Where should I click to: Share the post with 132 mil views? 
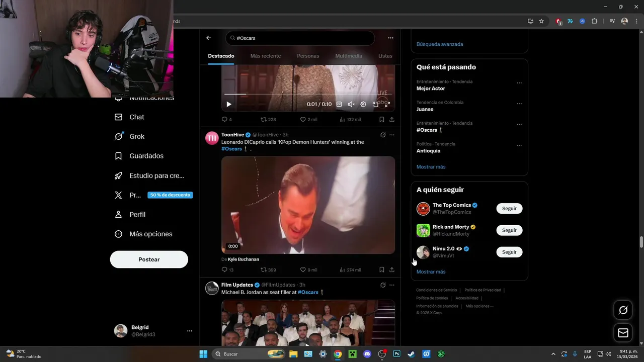pyautogui.click(x=391, y=119)
